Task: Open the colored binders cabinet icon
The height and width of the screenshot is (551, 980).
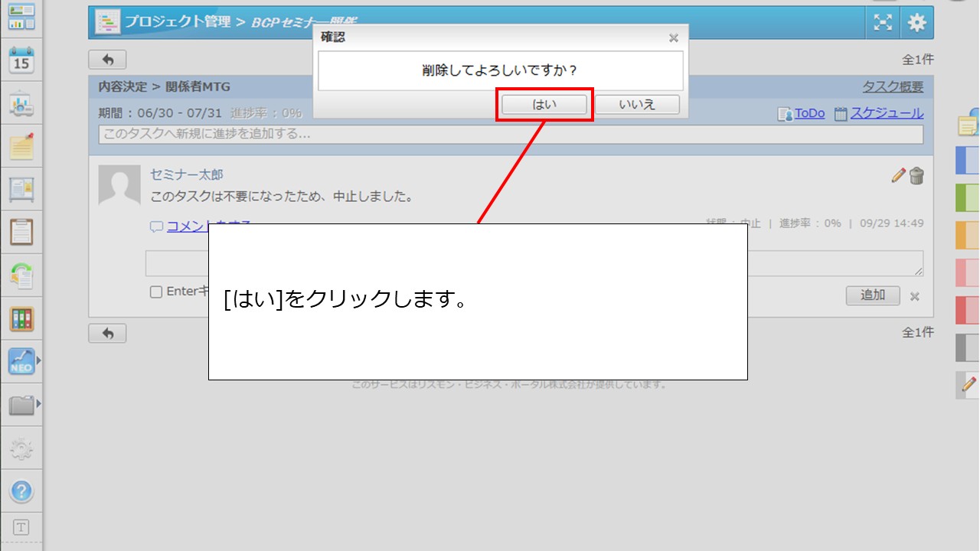Action: tap(21, 318)
